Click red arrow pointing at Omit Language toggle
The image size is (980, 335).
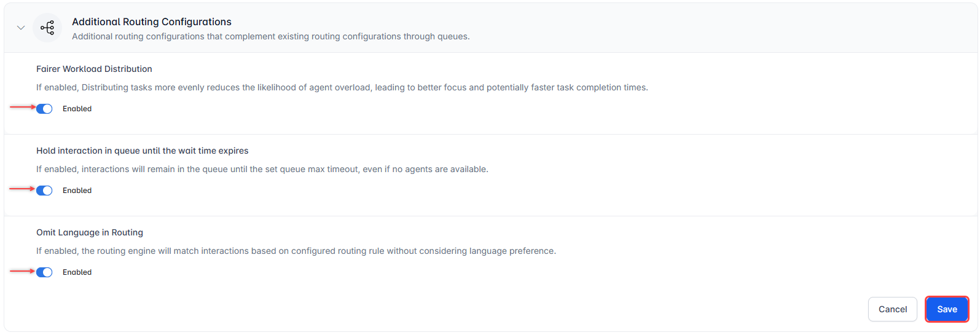coord(23,270)
